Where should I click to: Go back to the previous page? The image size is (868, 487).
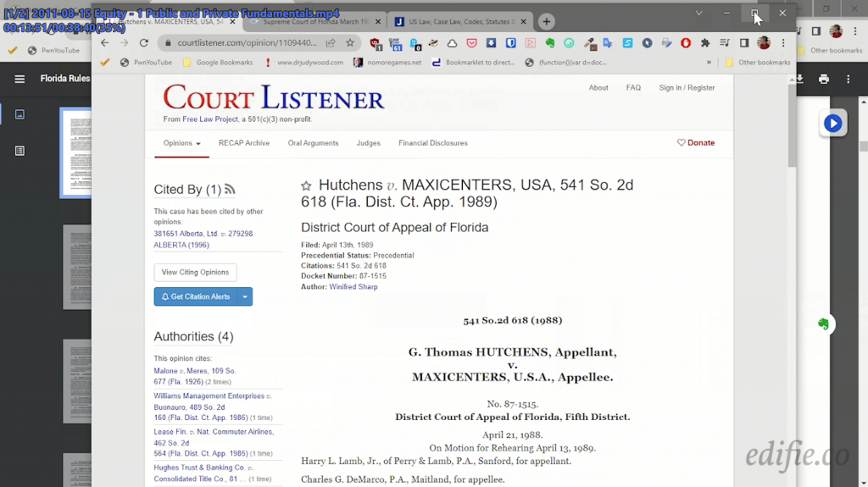click(x=104, y=43)
